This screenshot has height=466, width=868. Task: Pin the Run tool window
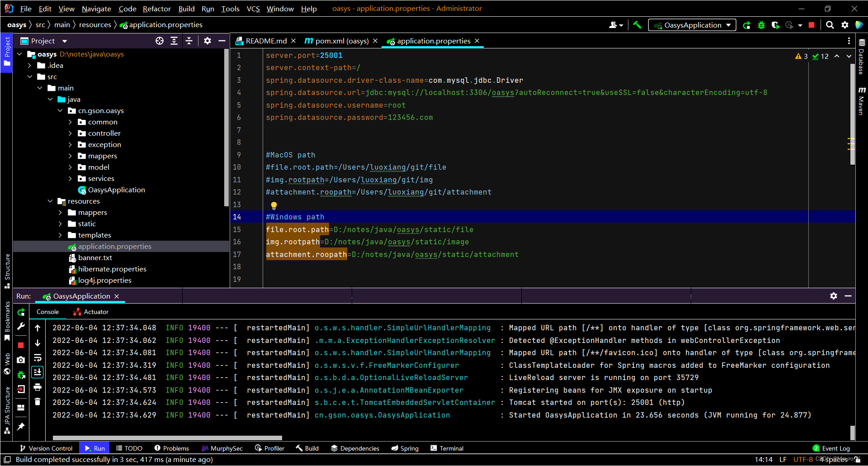tap(21, 427)
